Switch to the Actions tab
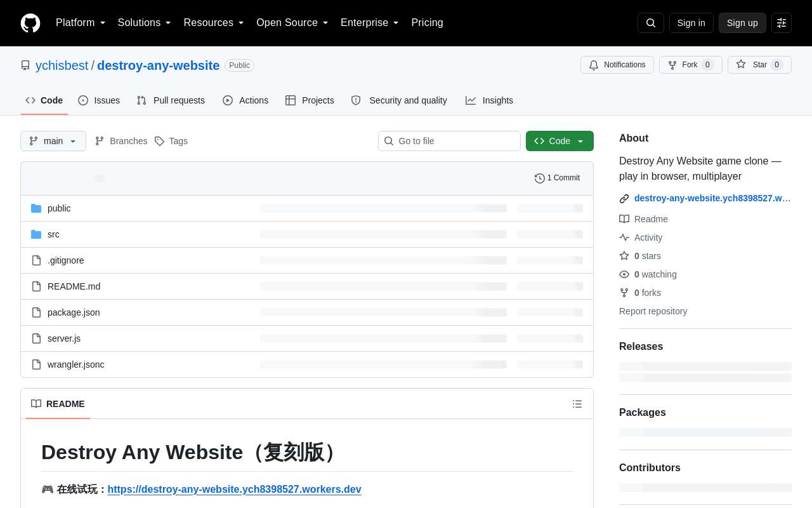 pos(246,100)
